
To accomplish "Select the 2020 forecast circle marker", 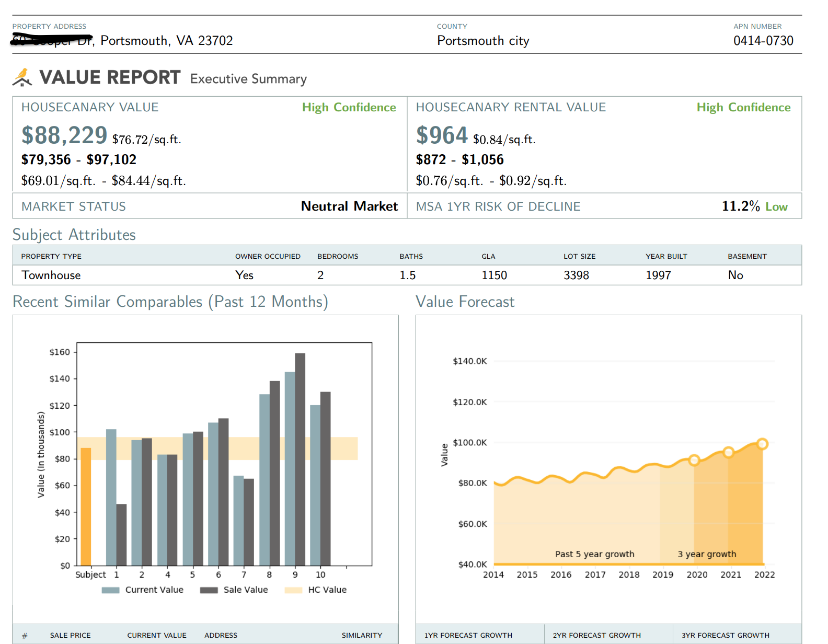I will pos(694,460).
